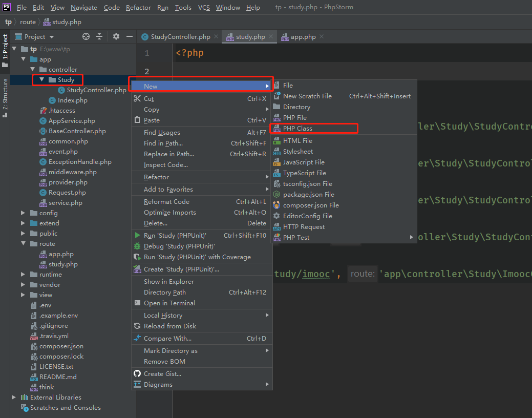Screen dimensions: 532x418
Task: Click the Open in Terminal icon
Action: point(137,303)
